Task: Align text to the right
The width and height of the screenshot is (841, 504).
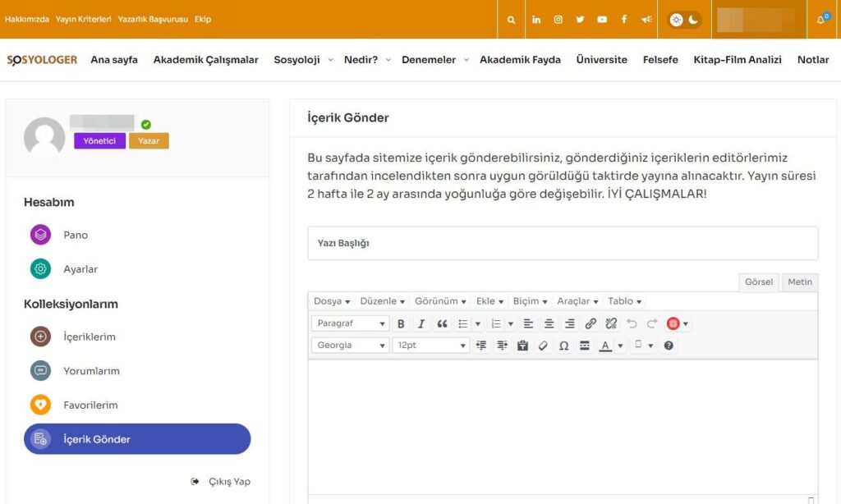Action: pyautogui.click(x=570, y=324)
